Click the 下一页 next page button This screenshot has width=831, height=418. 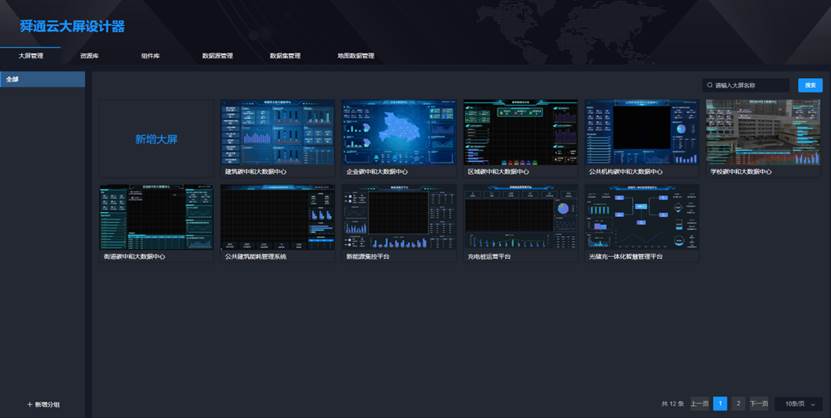[x=760, y=403]
